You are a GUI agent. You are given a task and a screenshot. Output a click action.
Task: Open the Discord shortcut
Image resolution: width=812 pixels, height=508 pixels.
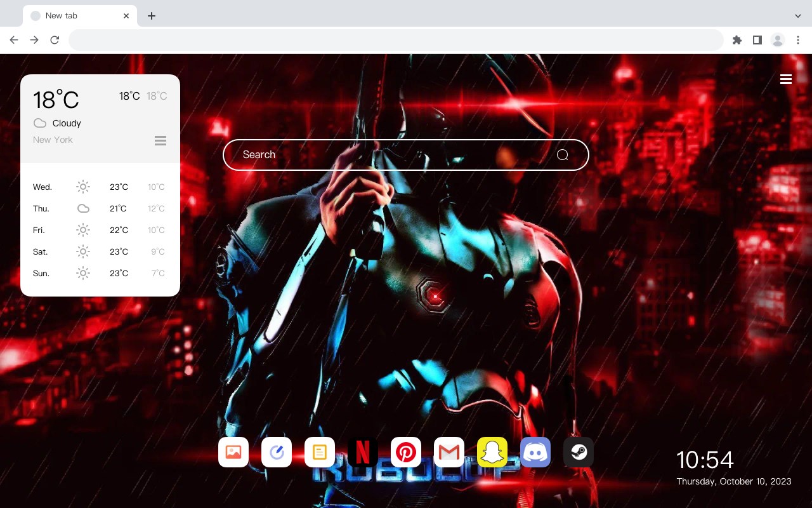coord(535,452)
